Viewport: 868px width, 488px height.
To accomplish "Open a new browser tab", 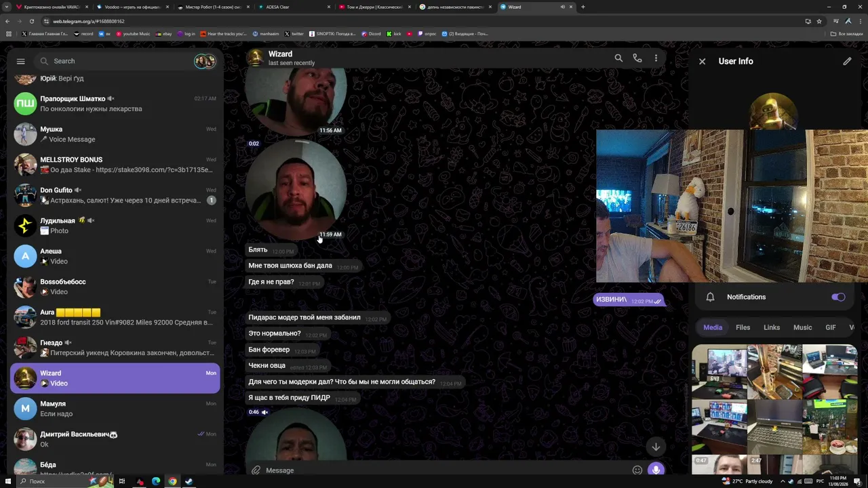I will pyautogui.click(x=583, y=7).
